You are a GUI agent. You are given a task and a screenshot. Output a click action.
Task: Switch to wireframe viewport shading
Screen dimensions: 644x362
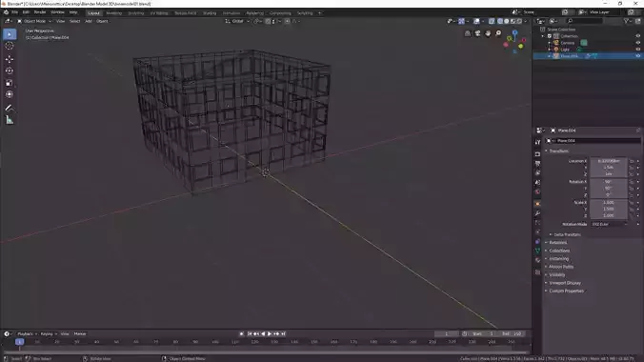(500, 21)
